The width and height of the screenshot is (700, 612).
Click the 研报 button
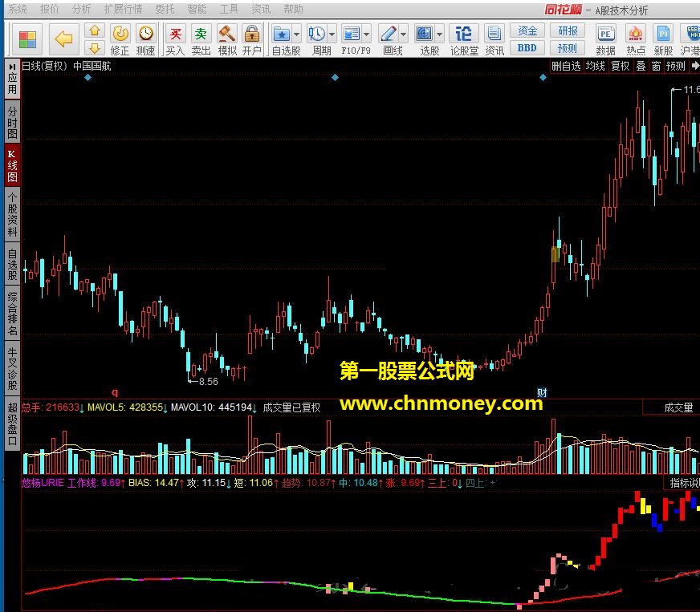tap(568, 30)
